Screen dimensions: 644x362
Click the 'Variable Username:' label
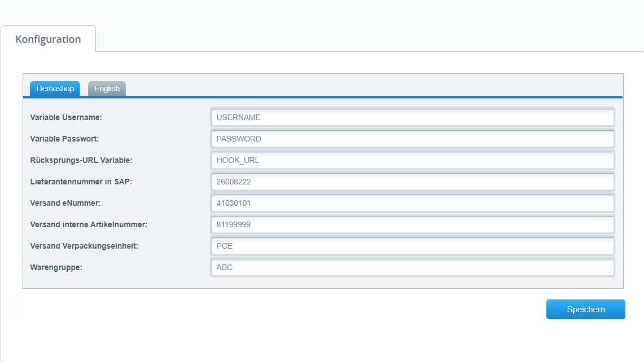tap(66, 117)
